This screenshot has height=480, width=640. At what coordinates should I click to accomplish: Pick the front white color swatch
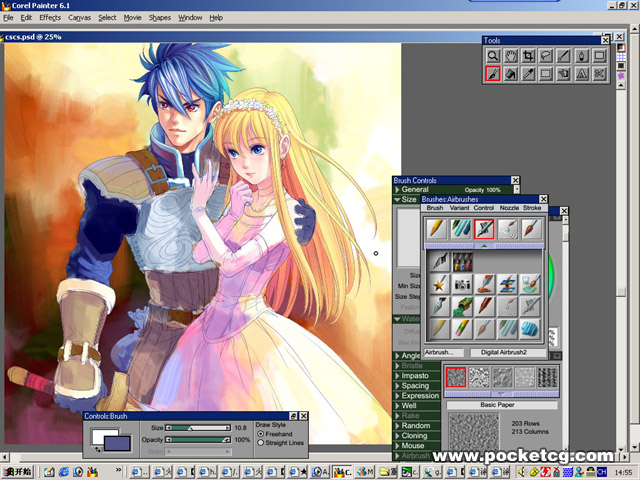pos(100,436)
